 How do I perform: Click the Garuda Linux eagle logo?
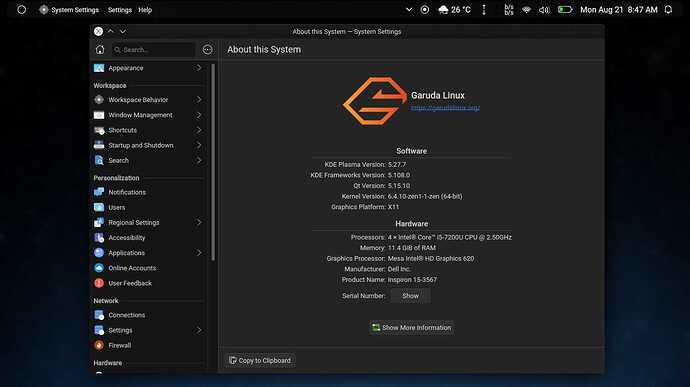tap(375, 101)
